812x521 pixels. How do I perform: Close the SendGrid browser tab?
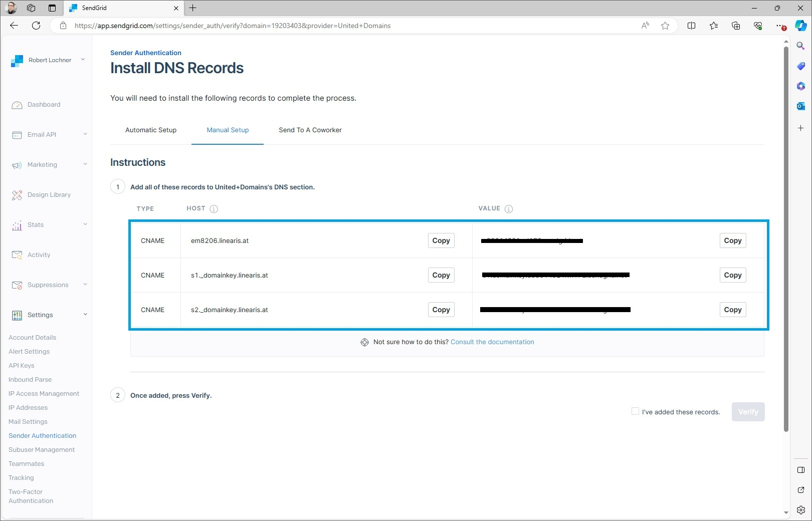[x=176, y=8]
